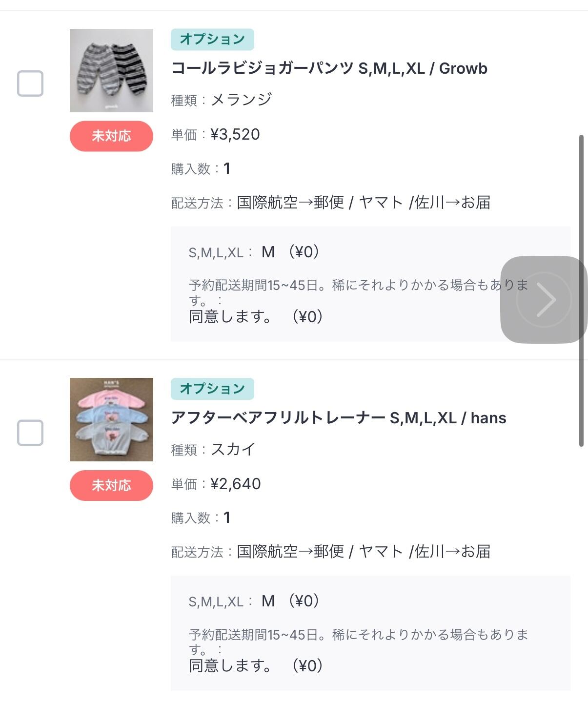Tick the checkbox for the jogger pants item
Image resolution: width=588 pixels, height=705 pixels.
click(30, 83)
